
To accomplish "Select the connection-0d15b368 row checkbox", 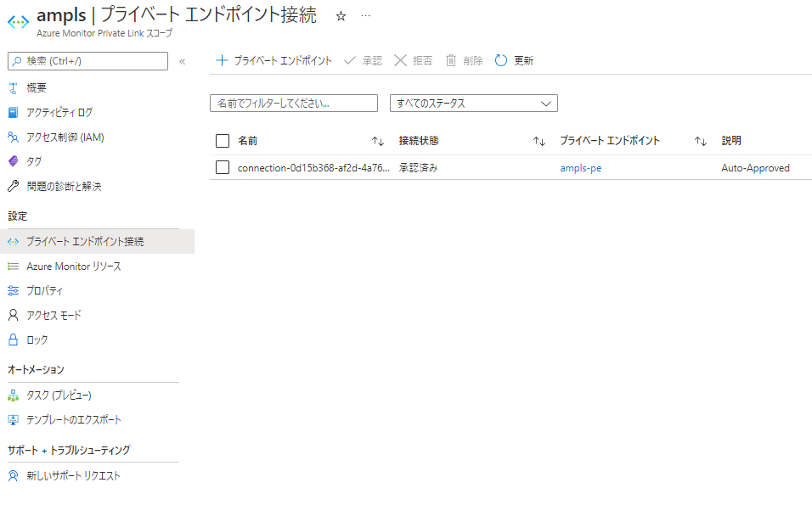I will 223,167.
